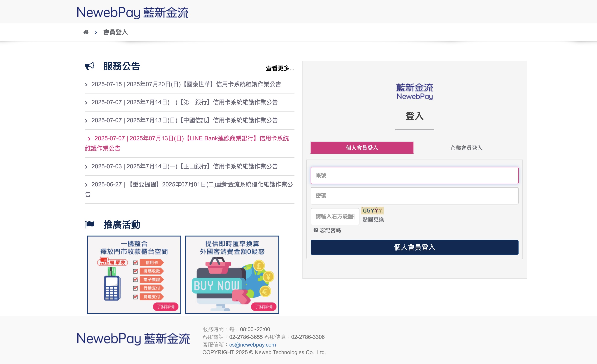597x364 pixels.
Task: Focus the 帳號 account input field
Action: click(415, 175)
